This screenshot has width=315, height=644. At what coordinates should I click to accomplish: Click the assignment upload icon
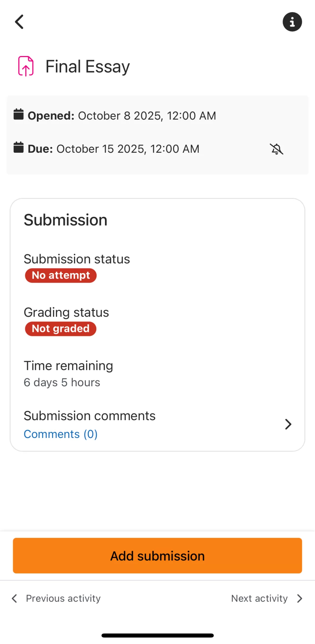click(x=26, y=66)
